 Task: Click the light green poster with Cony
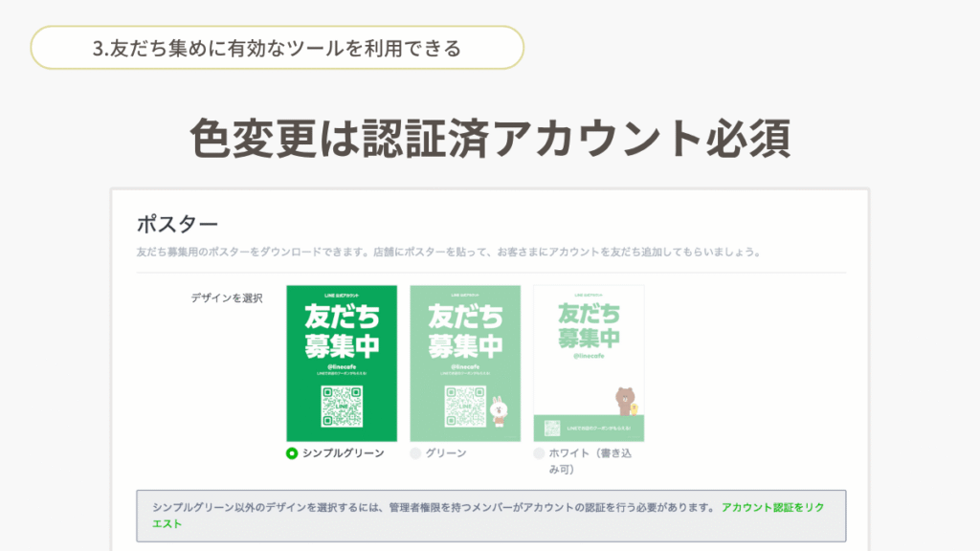click(x=465, y=363)
